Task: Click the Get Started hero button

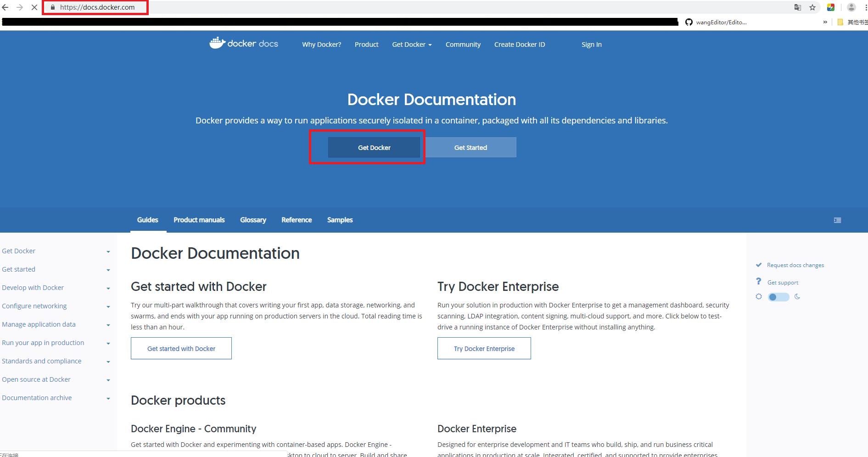Action: click(x=470, y=147)
